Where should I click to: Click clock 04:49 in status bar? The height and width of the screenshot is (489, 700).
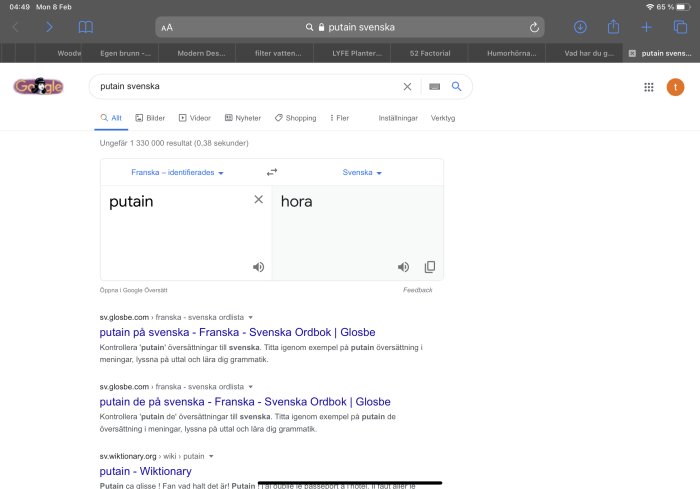click(x=20, y=7)
